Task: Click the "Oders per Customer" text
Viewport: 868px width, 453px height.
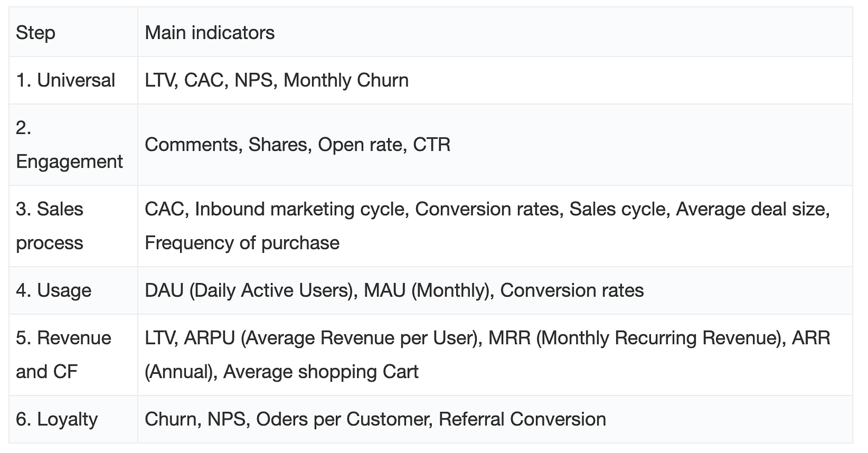Action: (343, 419)
